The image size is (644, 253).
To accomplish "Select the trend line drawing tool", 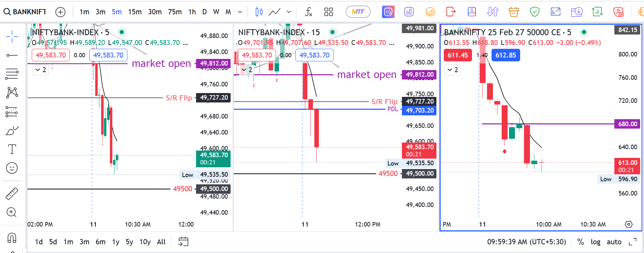I will pyautogui.click(x=12, y=55).
